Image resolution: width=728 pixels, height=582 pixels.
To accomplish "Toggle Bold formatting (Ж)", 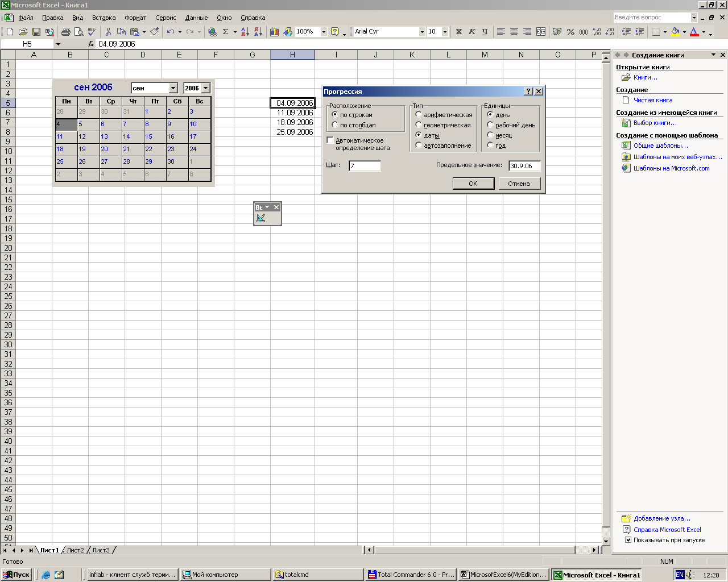I will 459,32.
